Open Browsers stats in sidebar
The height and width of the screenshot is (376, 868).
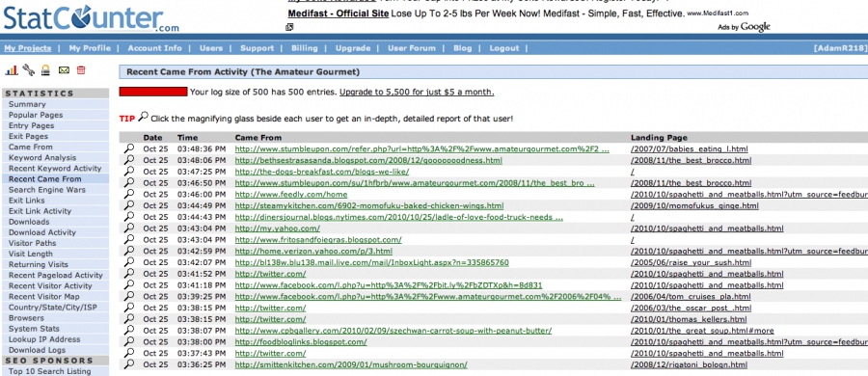coord(26,317)
